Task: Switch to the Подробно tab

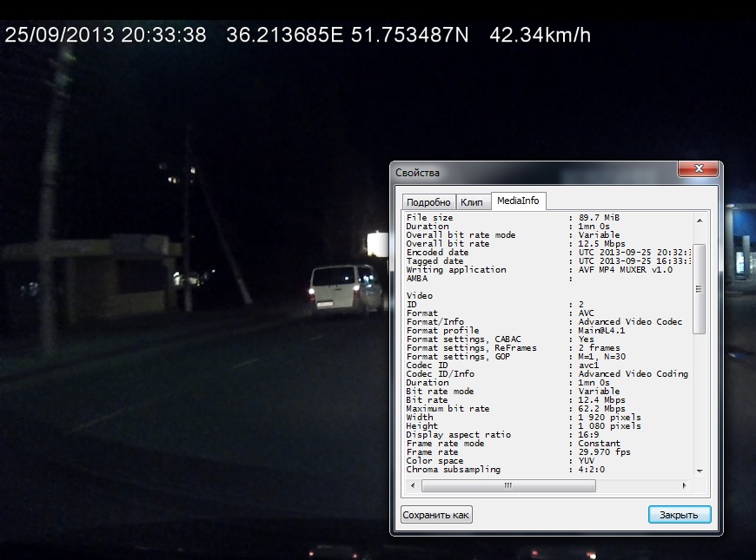Action: point(427,201)
